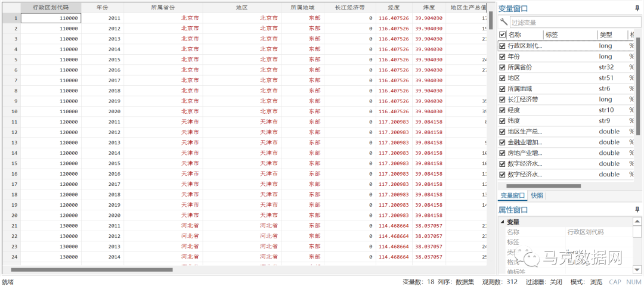
Task: Select row number 11 header in data grid
Action: [11, 122]
